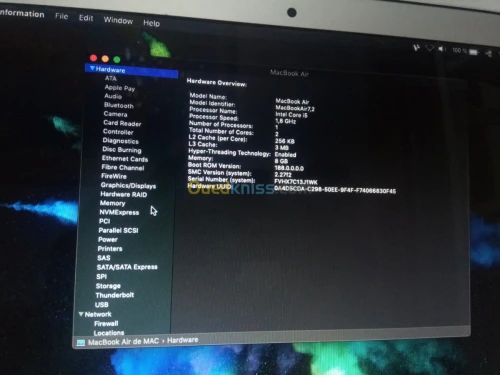Select Thunderbolt in the sidebar
This screenshot has height=375, width=500.
(x=115, y=295)
